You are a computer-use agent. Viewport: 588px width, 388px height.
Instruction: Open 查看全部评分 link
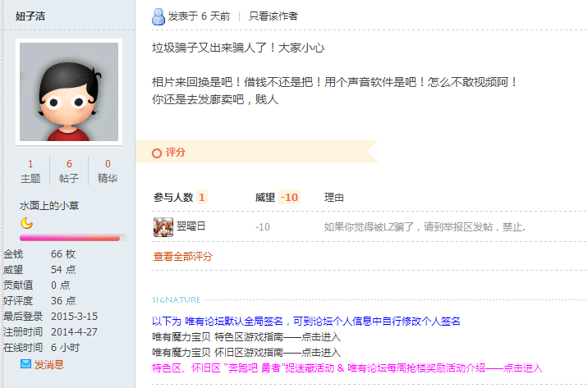pos(182,257)
